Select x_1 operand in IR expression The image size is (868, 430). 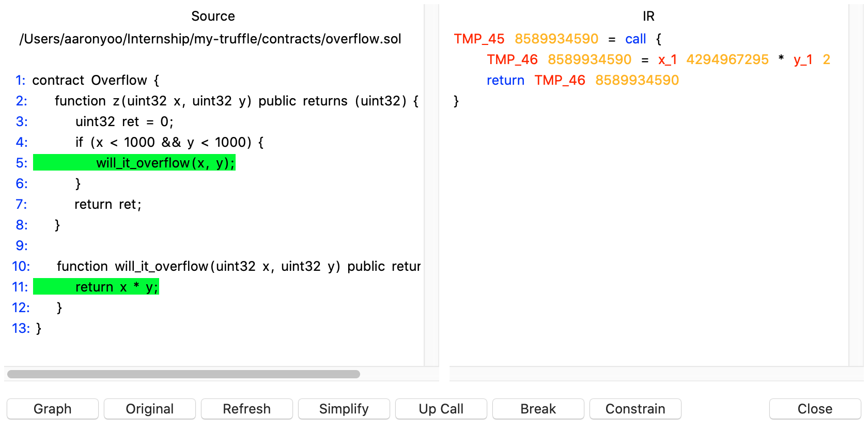coord(667,59)
